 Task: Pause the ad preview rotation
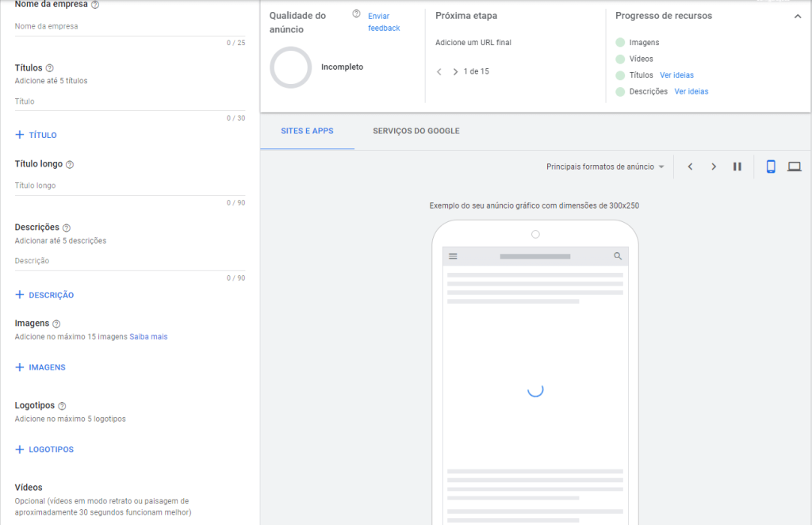[x=737, y=167]
